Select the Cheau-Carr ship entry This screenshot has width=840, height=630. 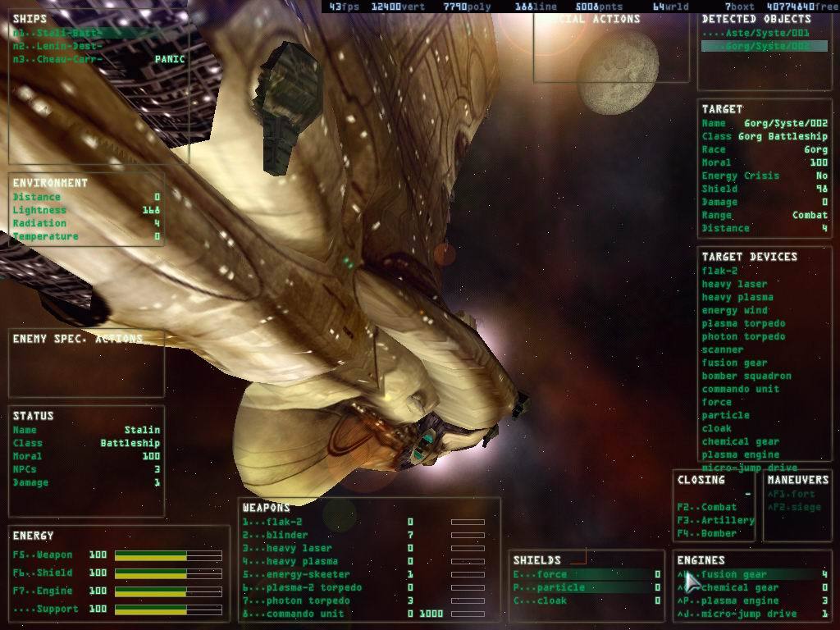[57, 60]
